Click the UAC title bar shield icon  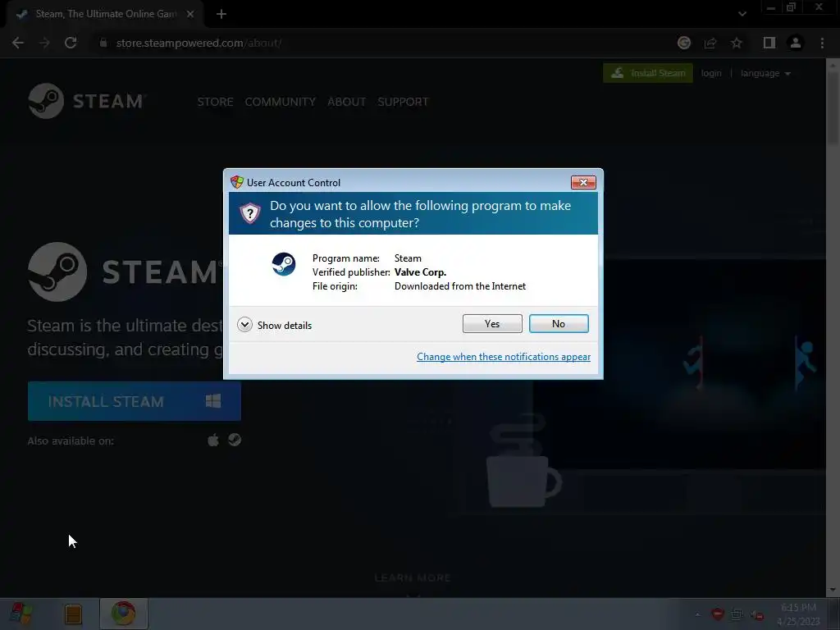click(237, 182)
